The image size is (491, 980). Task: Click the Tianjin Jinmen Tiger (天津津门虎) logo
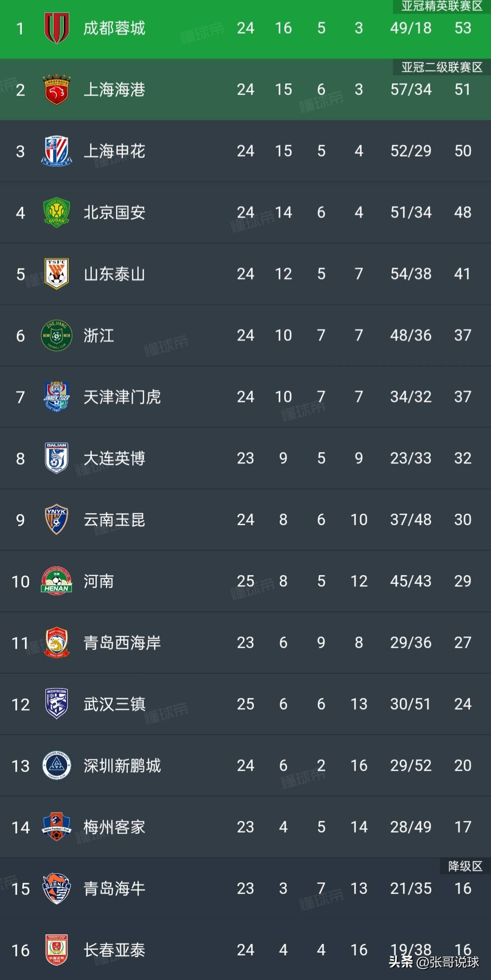pyautogui.click(x=56, y=397)
